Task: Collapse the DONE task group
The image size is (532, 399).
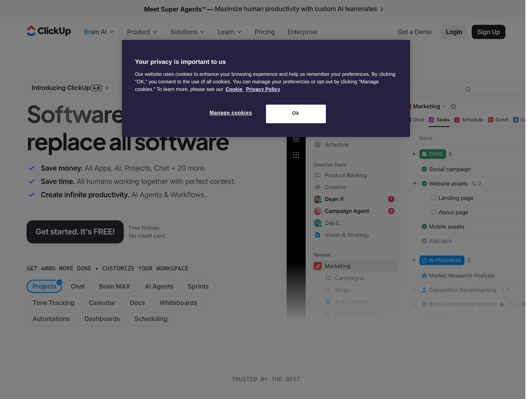Action: pyautogui.click(x=414, y=154)
